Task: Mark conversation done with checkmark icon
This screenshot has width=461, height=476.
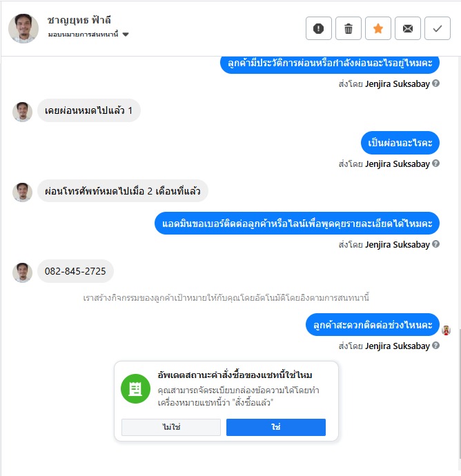Action: pos(438,28)
